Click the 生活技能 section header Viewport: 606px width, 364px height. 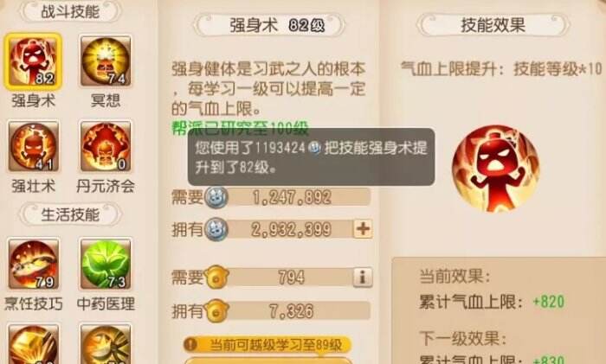click(x=70, y=214)
